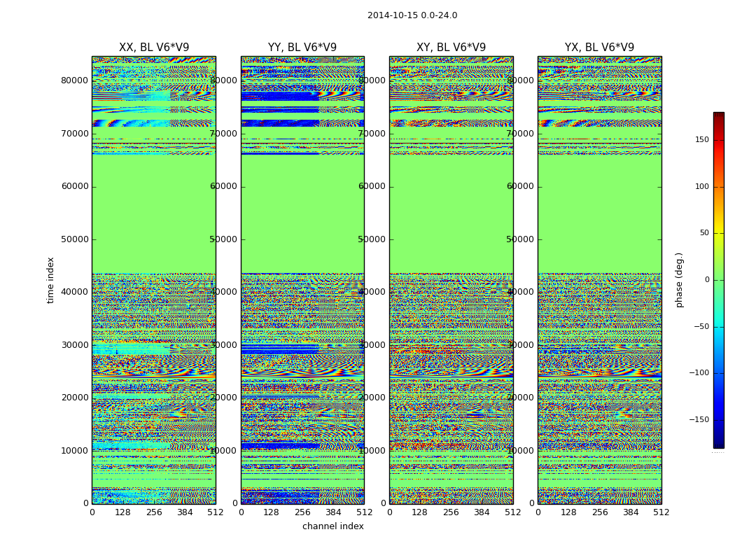735x560 pixels.
Task: Click the XY, BL V6*V9 plot title
Action: click(x=451, y=48)
